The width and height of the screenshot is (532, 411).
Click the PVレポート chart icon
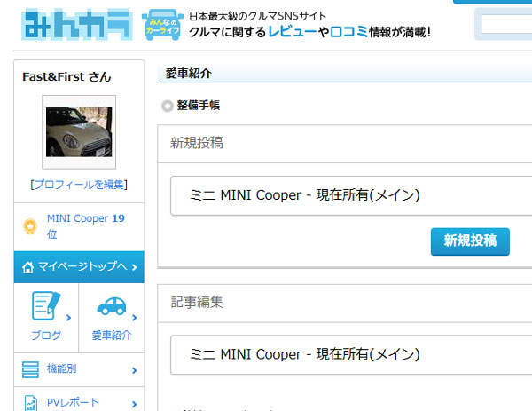tap(30, 402)
